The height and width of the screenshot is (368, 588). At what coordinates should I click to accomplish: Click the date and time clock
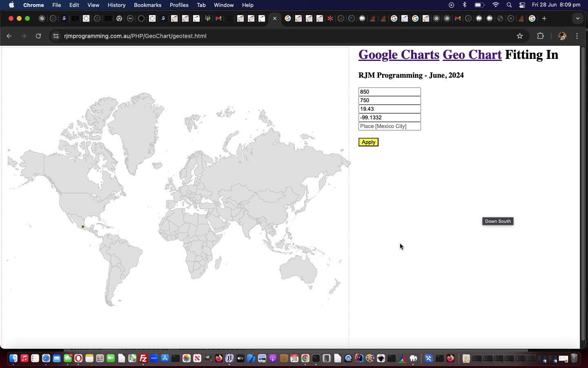click(556, 5)
